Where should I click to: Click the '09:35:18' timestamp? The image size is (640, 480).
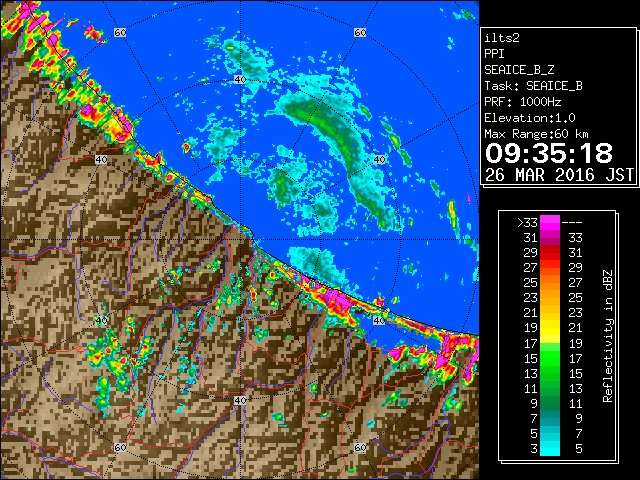549,153
